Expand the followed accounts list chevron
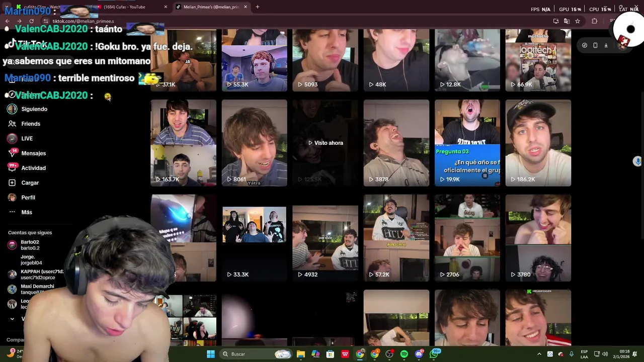Image resolution: width=644 pixels, height=362 pixels. pos(12,319)
